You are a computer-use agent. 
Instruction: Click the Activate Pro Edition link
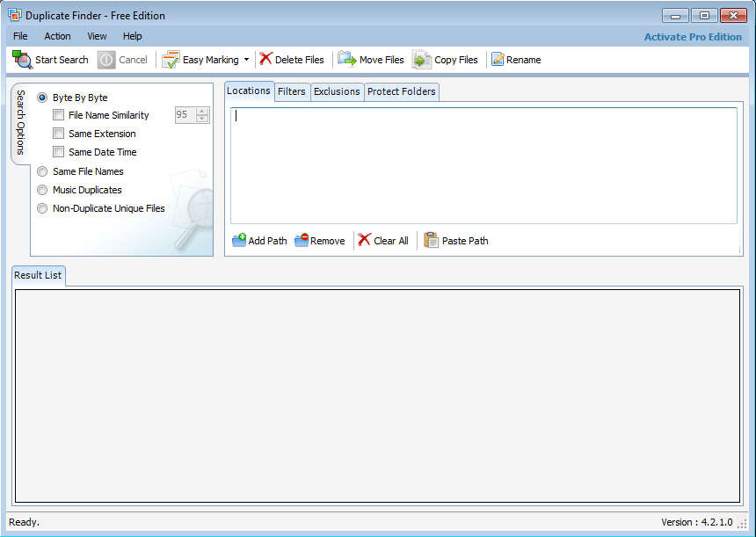pos(693,37)
